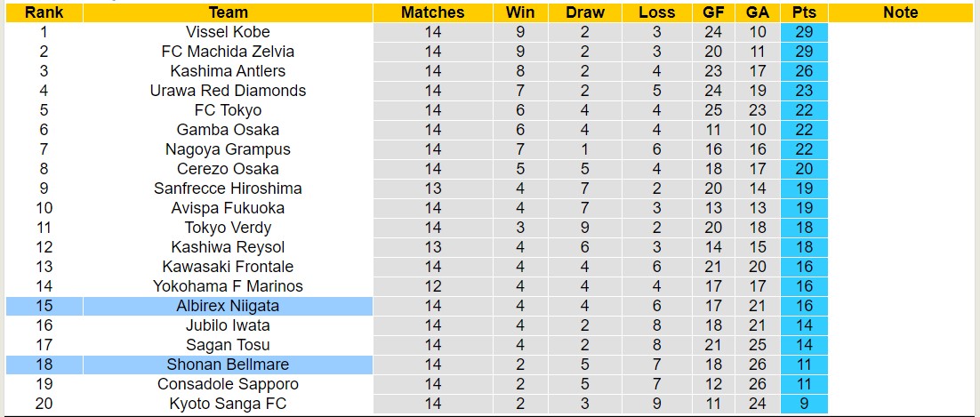This screenshot has width=980, height=417.
Task: Click Kyoto Sanga FC team name
Action: 228,404
